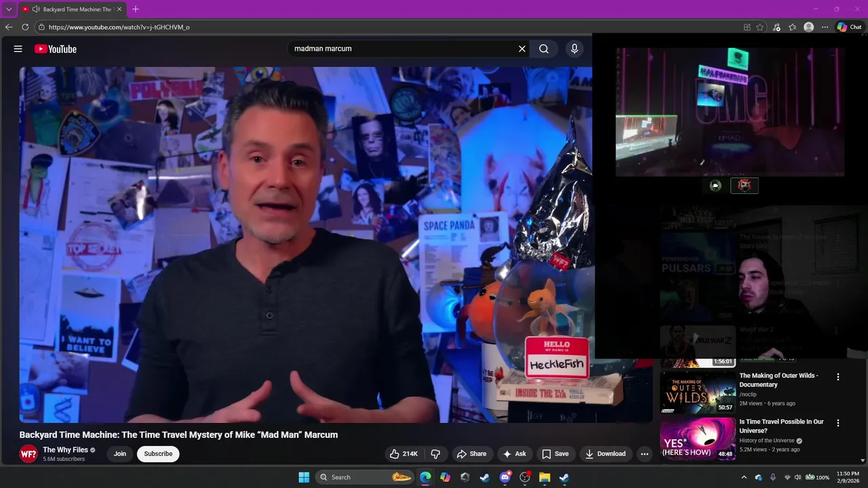Image resolution: width=868 pixels, height=488 pixels.
Task: Click the browser address bar URL
Action: pos(119,27)
